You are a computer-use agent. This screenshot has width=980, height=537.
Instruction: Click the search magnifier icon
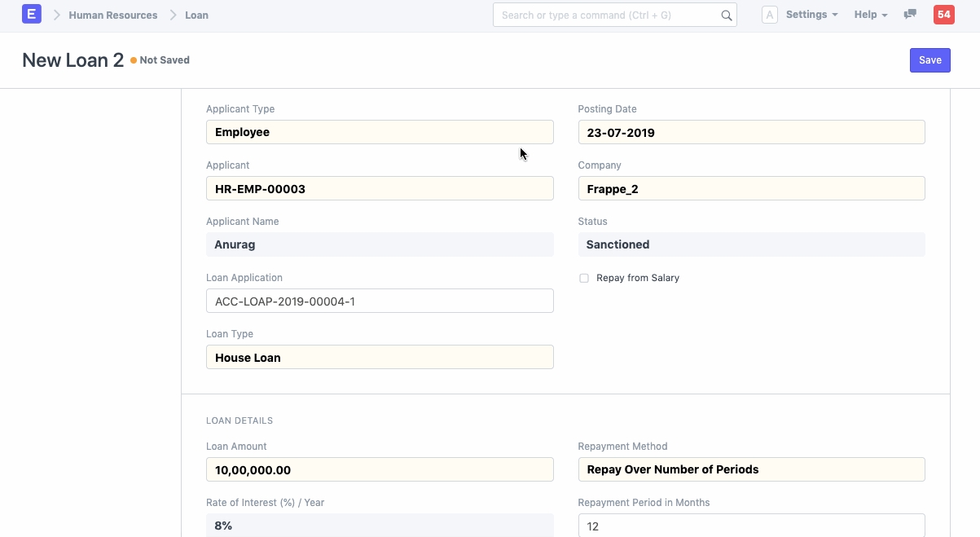click(726, 15)
